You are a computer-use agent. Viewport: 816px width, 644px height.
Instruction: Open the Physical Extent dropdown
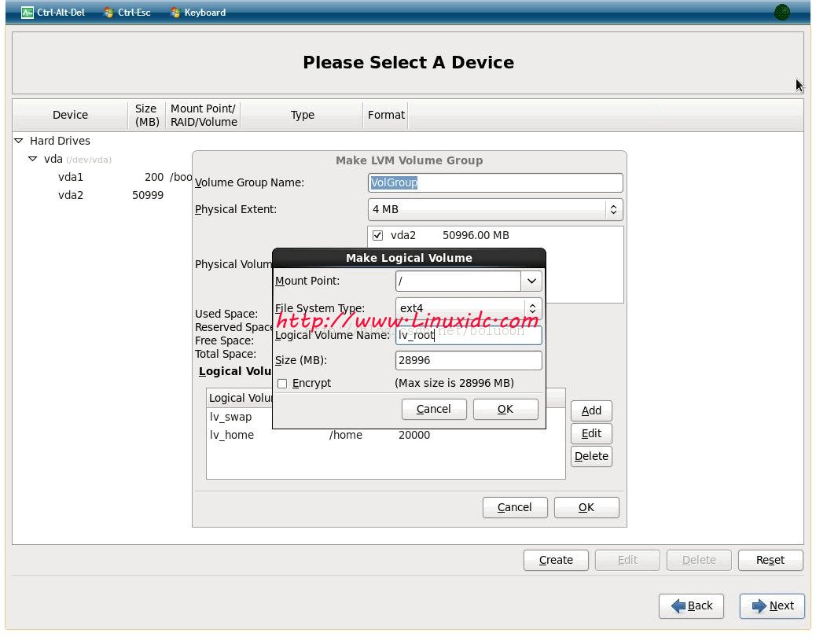613,210
